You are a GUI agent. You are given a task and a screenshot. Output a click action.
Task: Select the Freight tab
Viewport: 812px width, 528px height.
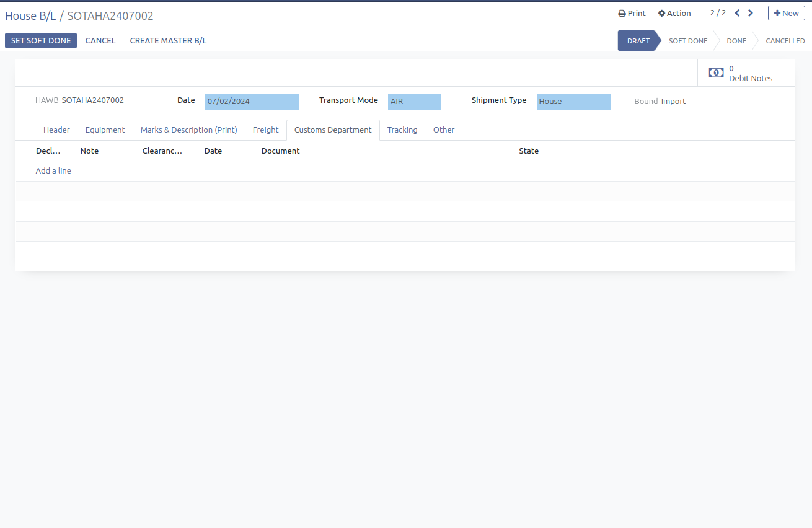tap(265, 130)
